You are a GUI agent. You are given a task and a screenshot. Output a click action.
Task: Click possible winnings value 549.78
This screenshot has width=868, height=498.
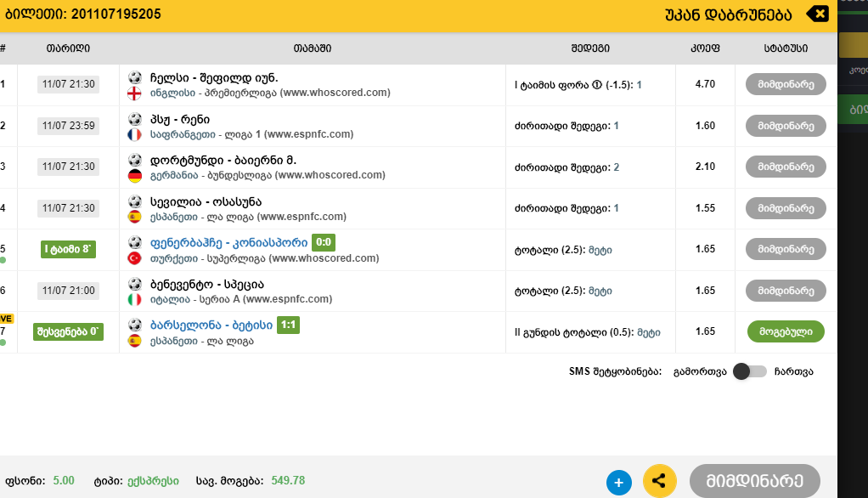[x=288, y=481]
